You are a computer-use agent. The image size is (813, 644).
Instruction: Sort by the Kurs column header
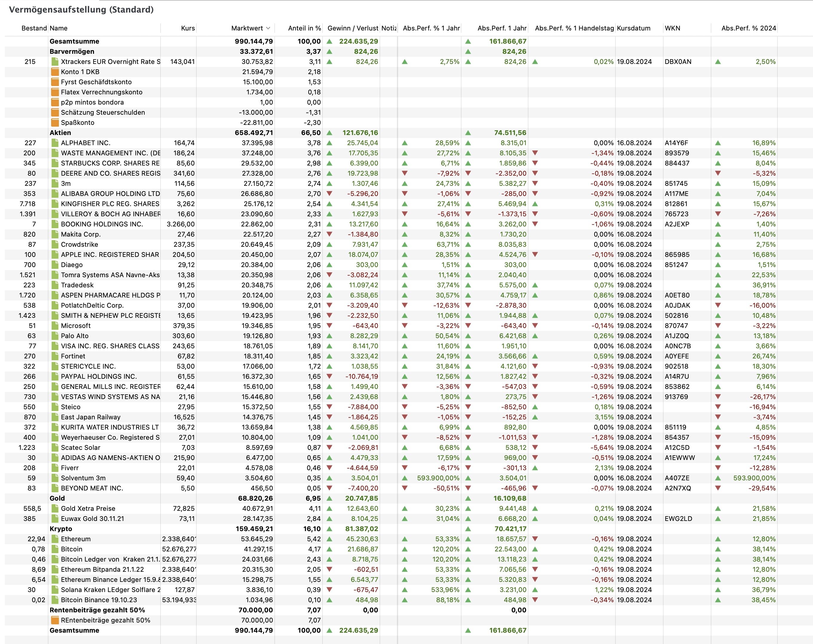(x=187, y=28)
